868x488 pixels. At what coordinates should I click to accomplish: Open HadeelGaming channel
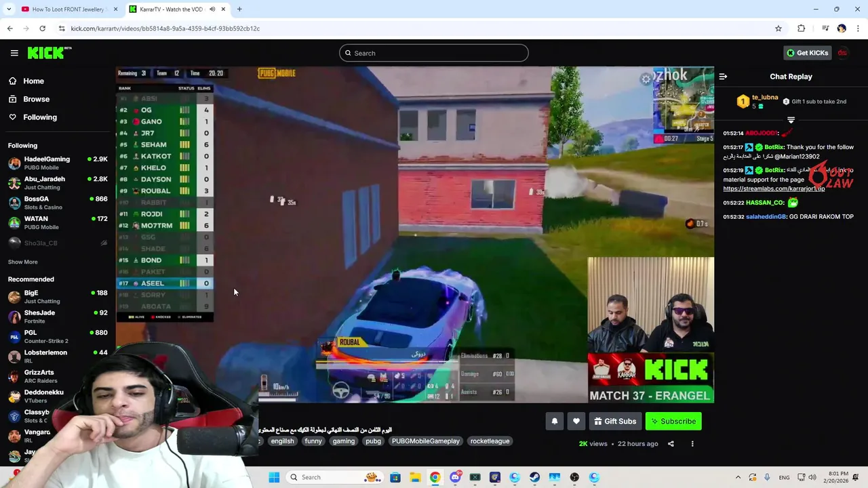click(x=58, y=163)
